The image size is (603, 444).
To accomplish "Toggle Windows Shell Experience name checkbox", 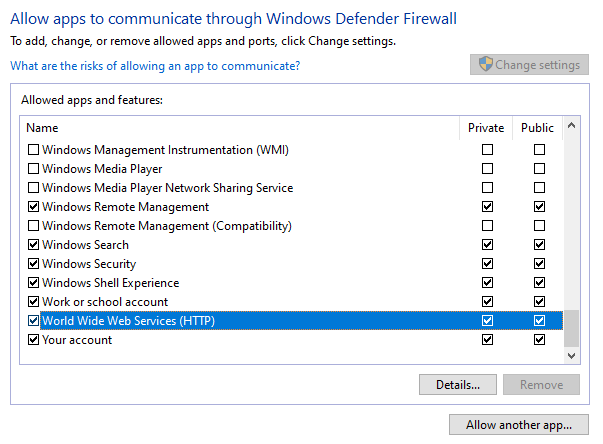I will coord(33,283).
